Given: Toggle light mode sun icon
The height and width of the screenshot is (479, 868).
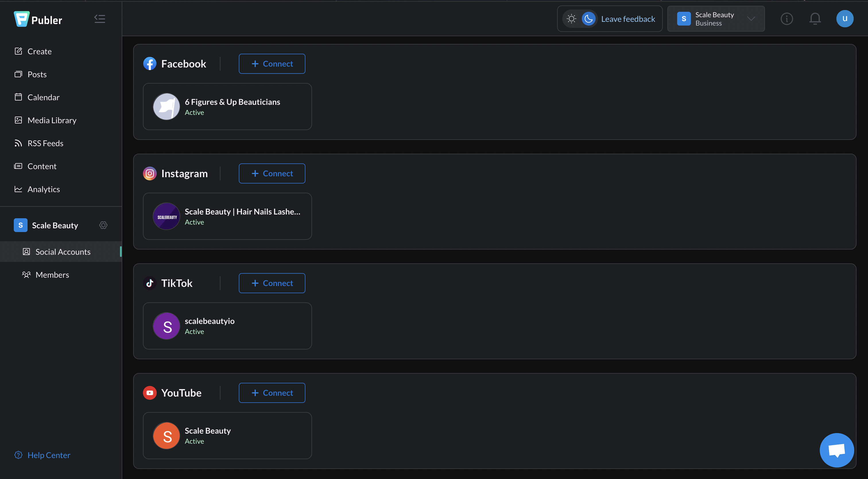Looking at the screenshot, I should (x=570, y=18).
